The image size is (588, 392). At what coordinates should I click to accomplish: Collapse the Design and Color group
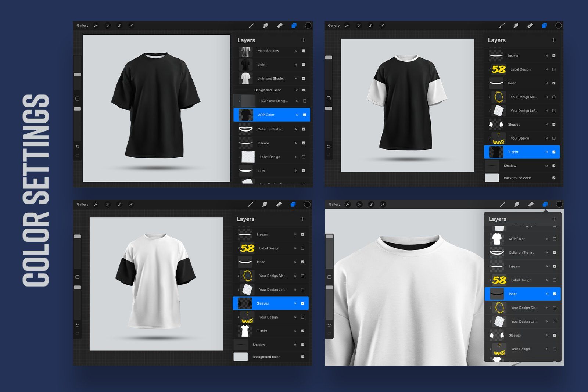tap(296, 90)
